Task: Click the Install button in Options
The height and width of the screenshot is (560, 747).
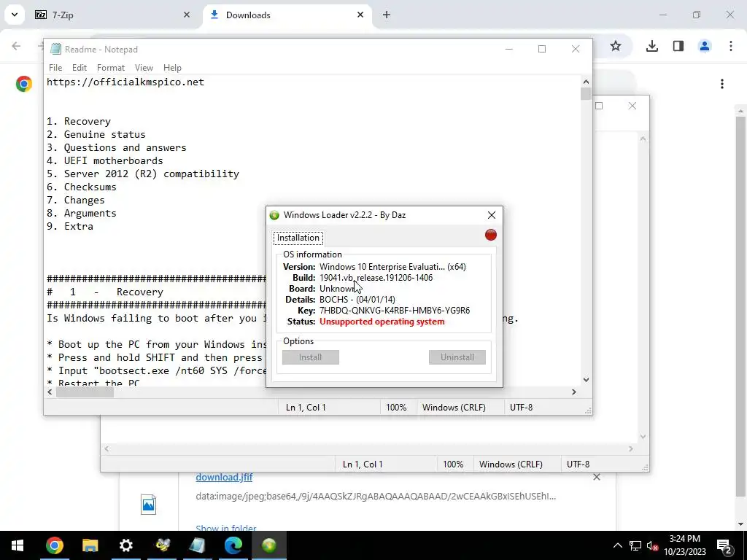Action: coord(311,357)
